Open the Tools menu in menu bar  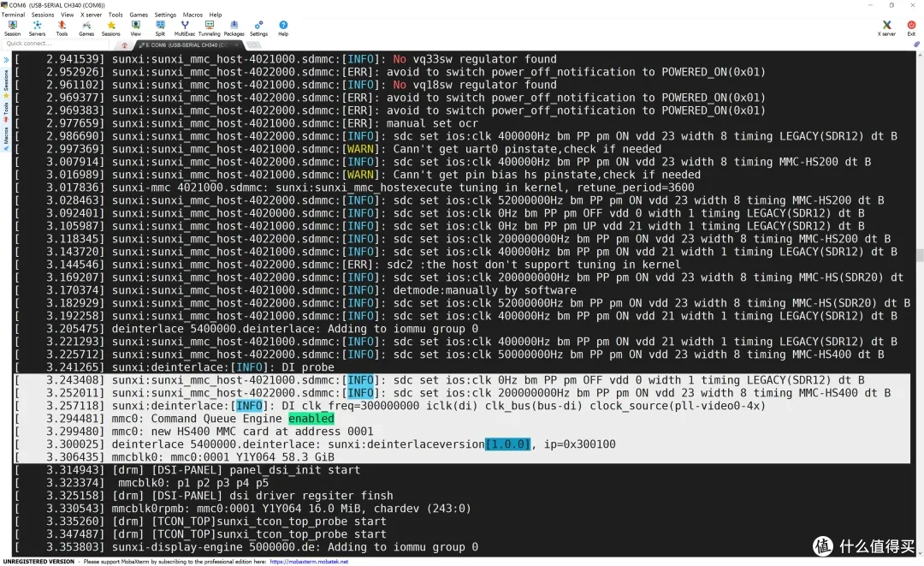pyautogui.click(x=115, y=15)
